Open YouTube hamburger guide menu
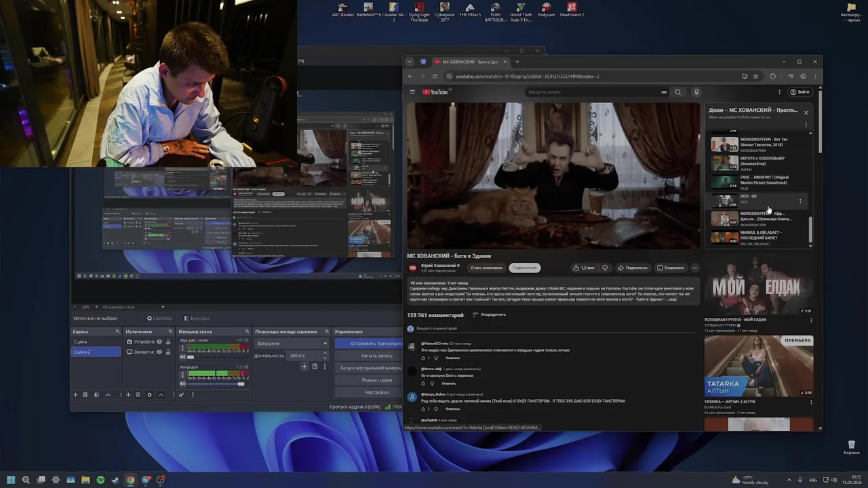Image resolution: width=868 pixels, height=488 pixels. tap(412, 92)
